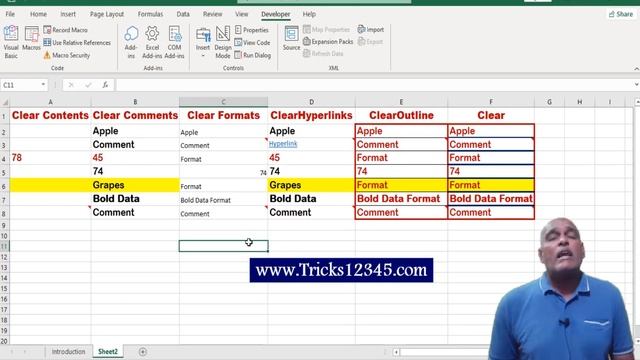
Task: Open the Add-ins button
Action: click(131, 42)
